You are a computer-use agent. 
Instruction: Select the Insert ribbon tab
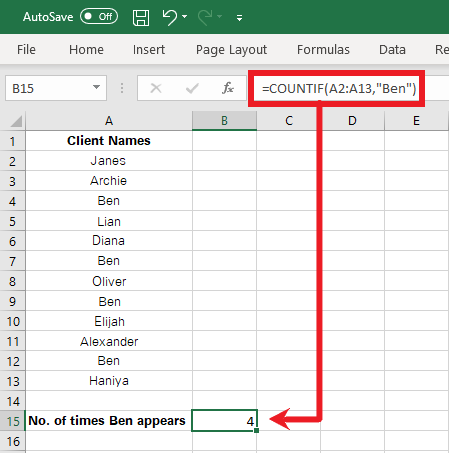[149, 50]
